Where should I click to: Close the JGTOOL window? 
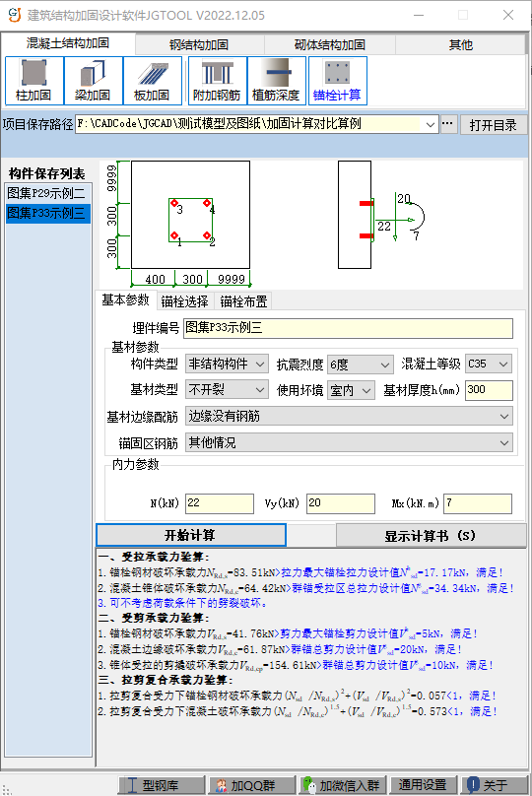[x=508, y=15]
